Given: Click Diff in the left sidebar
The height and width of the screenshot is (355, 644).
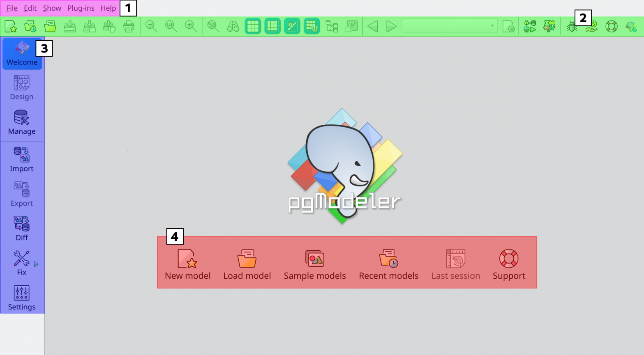Looking at the screenshot, I should [22, 229].
